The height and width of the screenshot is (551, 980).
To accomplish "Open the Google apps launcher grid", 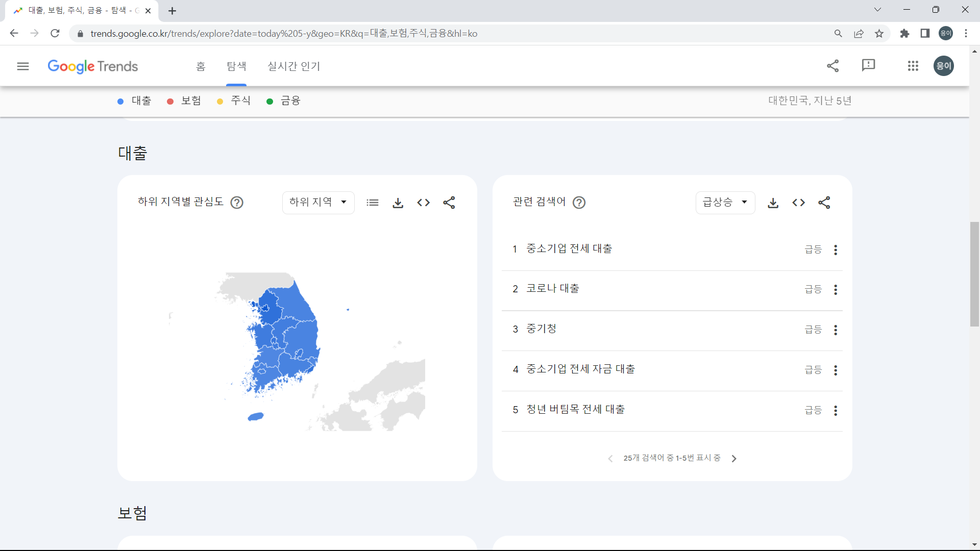I will [x=913, y=66].
